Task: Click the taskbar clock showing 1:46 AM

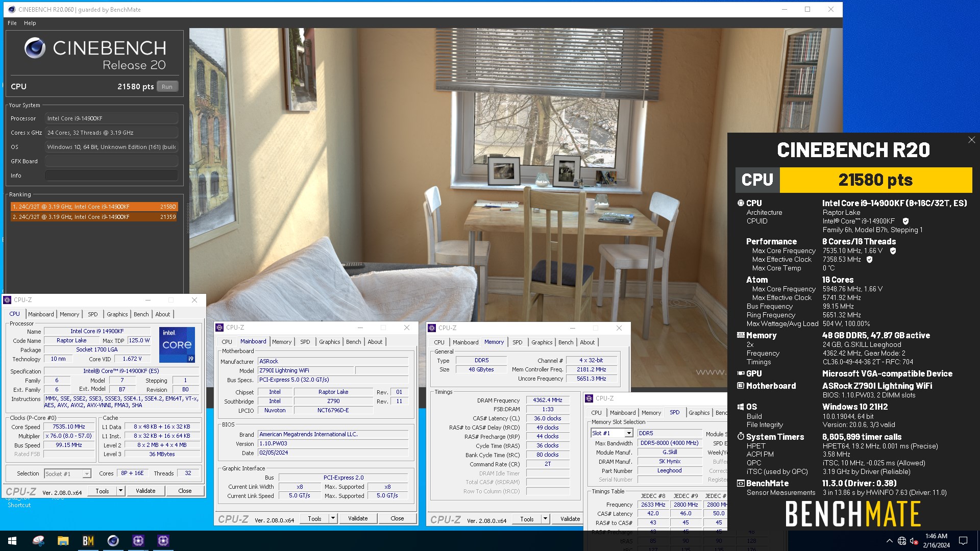Action: point(936,541)
